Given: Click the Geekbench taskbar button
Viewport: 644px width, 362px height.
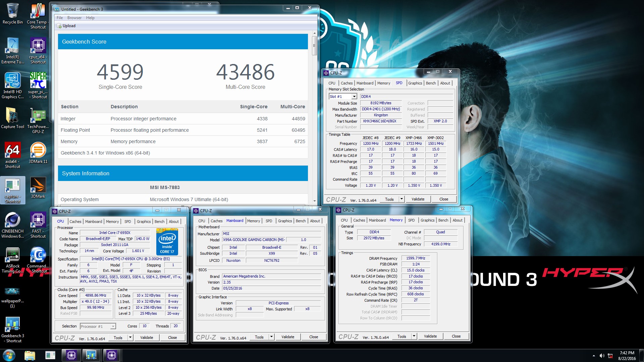Looking at the screenshot, I should (x=91, y=355).
